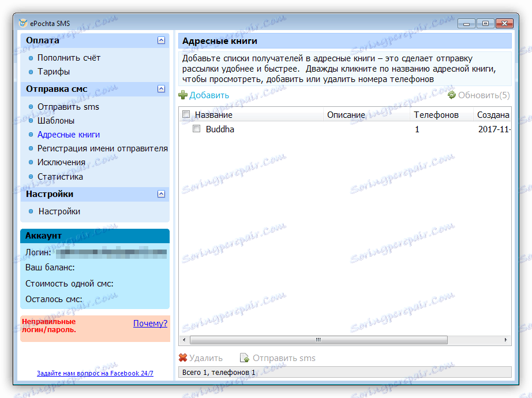Click the red X delete icon

click(183, 358)
